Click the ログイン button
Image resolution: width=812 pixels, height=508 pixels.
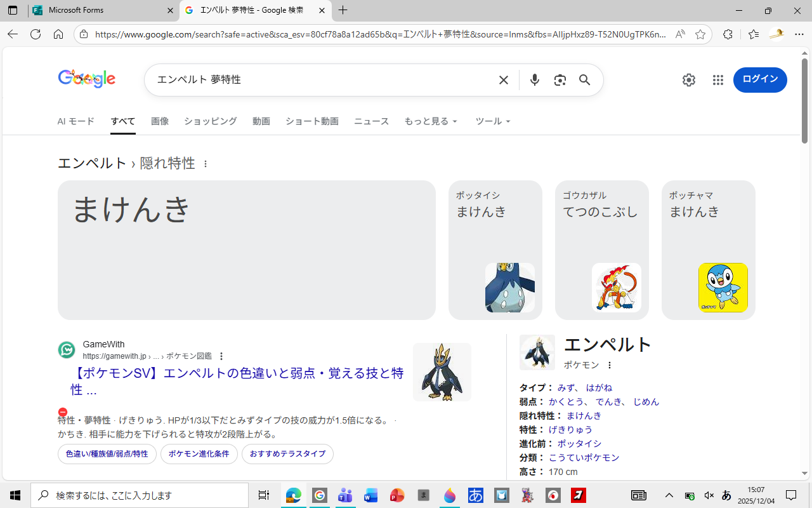point(759,80)
